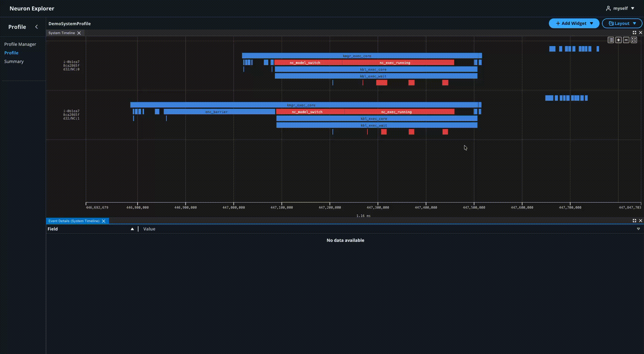Viewport: 644px width, 354px height.
Task: Click the DemoSystemProfile heading
Action: pyautogui.click(x=69, y=23)
